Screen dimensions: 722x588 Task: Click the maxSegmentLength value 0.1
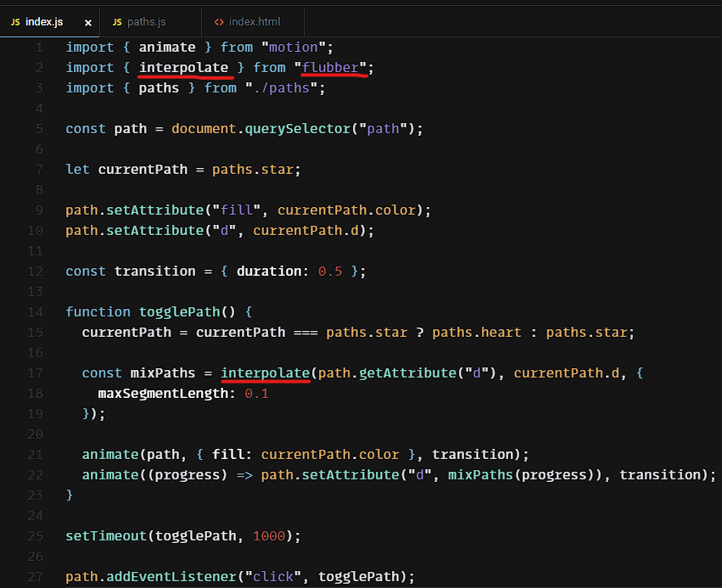click(256, 393)
